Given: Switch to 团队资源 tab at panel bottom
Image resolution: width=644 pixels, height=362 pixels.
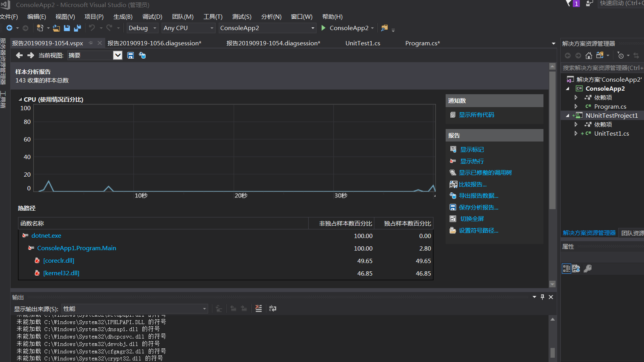Looking at the screenshot, I should (632, 233).
